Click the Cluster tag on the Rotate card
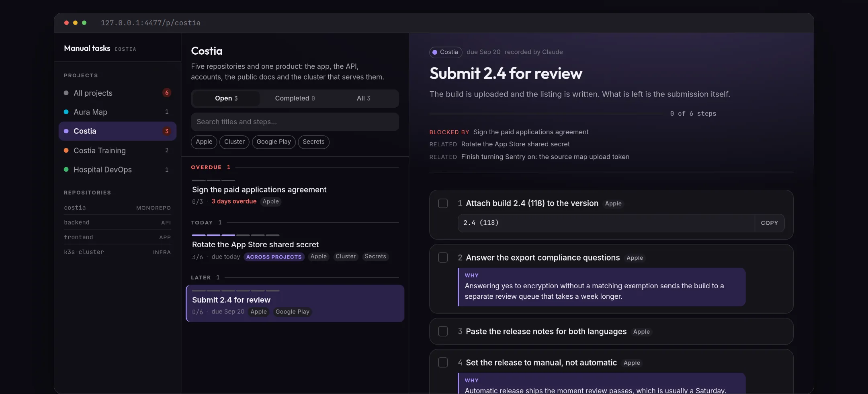868x394 pixels. [346, 257]
